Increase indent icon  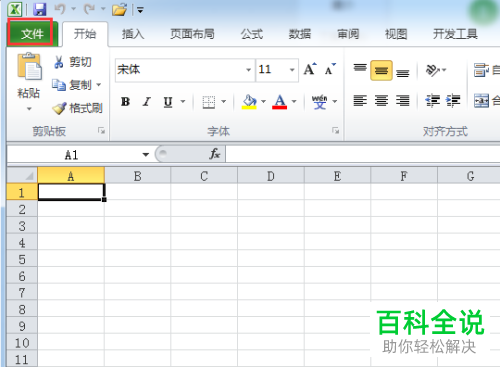[453, 101]
